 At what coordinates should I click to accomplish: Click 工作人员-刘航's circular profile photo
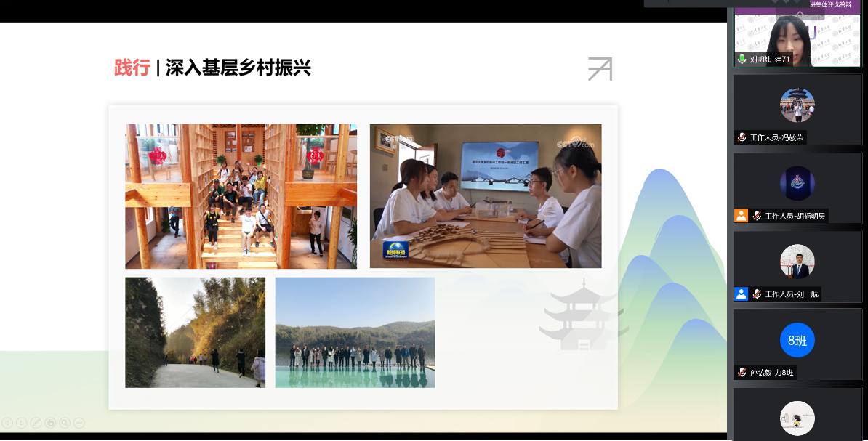pyautogui.click(x=797, y=262)
